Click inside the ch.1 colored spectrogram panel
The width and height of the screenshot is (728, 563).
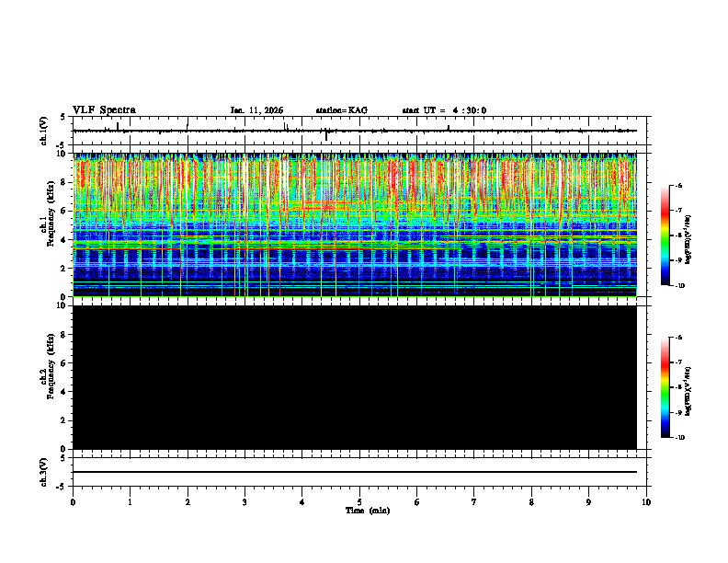(x=355, y=225)
